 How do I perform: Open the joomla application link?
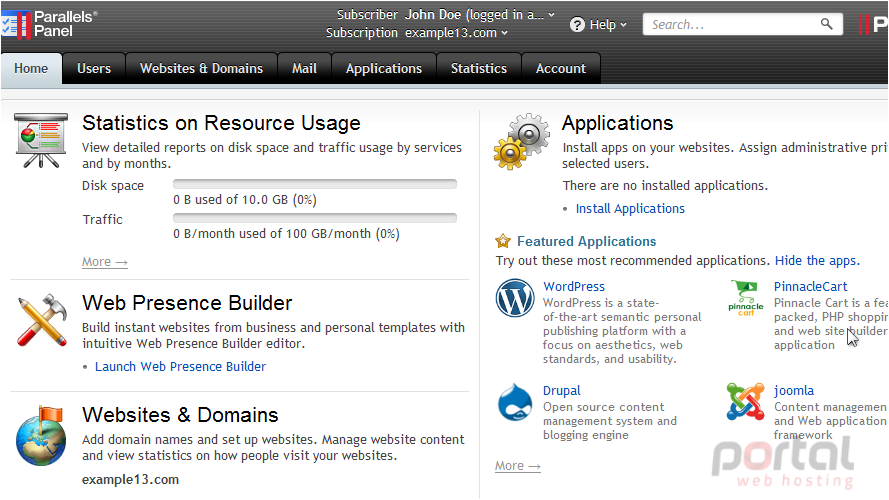[794, 391]
